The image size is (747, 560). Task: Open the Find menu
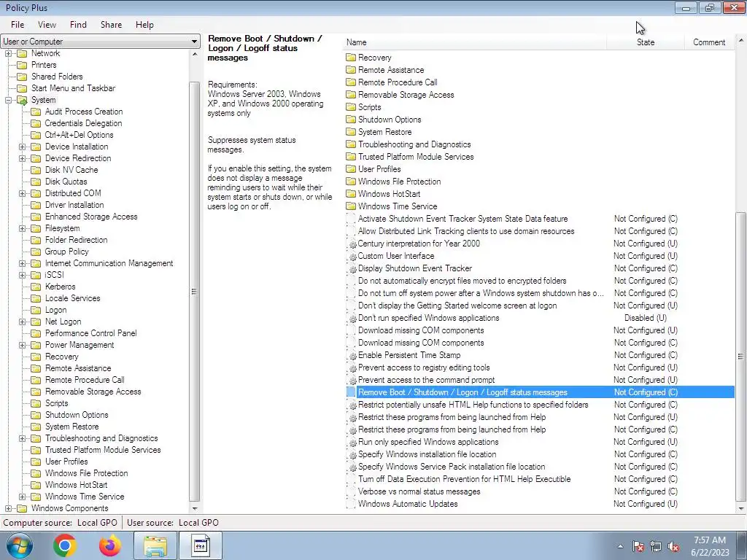click(78, 25)
